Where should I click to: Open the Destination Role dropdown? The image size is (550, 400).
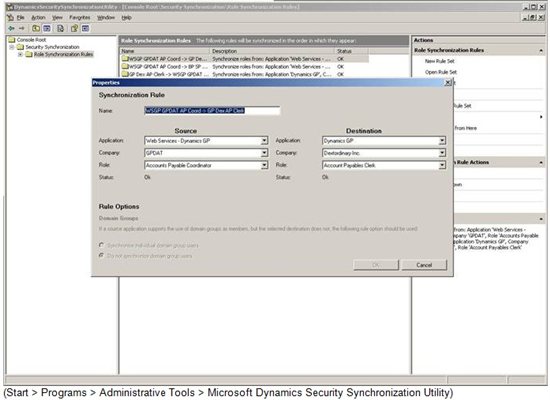(x=442, y=165)
